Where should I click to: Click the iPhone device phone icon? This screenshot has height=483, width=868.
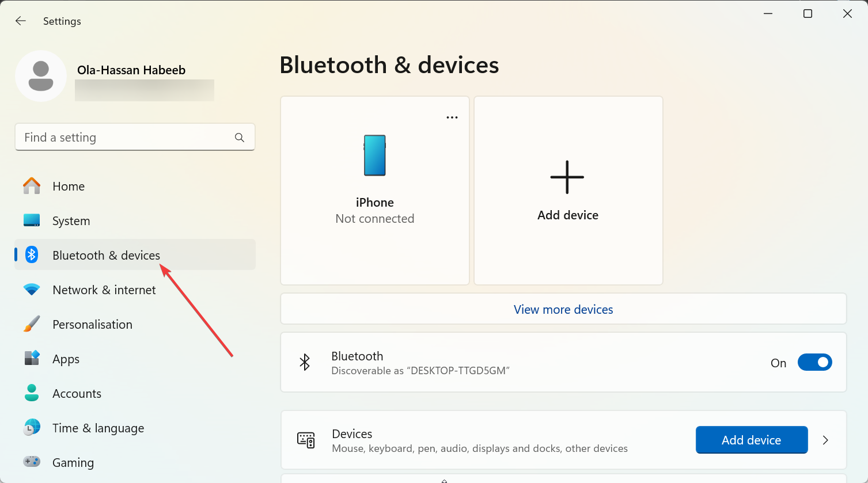click(374, 155)
